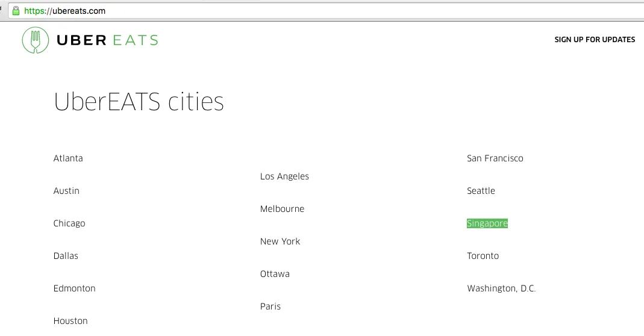Click the UberEATS fork logo icon
The height and width of the screenshot is (336, 644).
[x=35, y=40]
